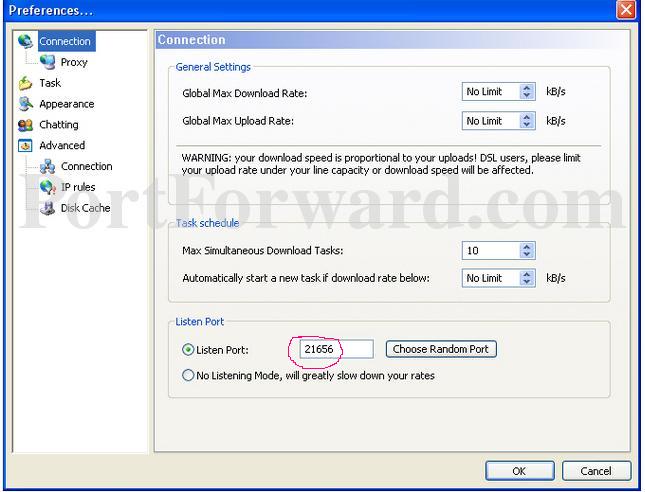This screenshot has width=645, height=492.
Task: Select the Advanced category label
Action: (x=62, y=146)
